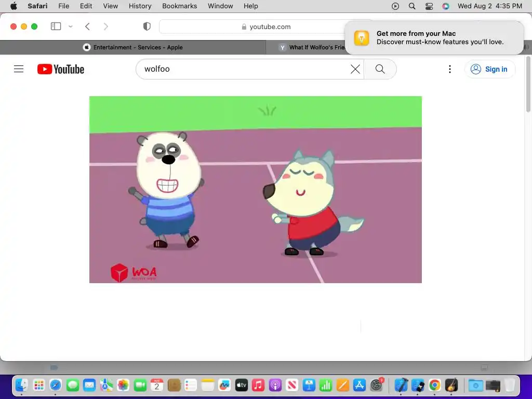Click the Now Playing menu bar icon
The width and height of the screenshot is (532, 399).
pyautogui.click(x=395, y=6)
